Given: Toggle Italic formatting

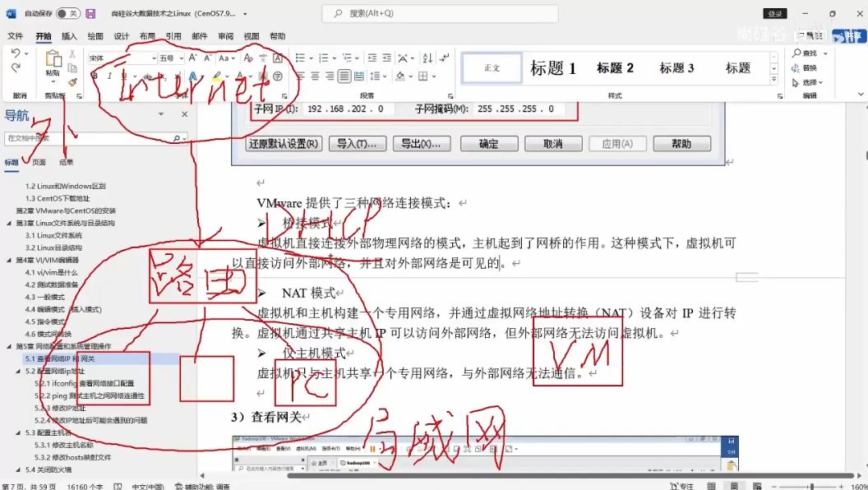Looking at the screenshot, I should (109, 76).
